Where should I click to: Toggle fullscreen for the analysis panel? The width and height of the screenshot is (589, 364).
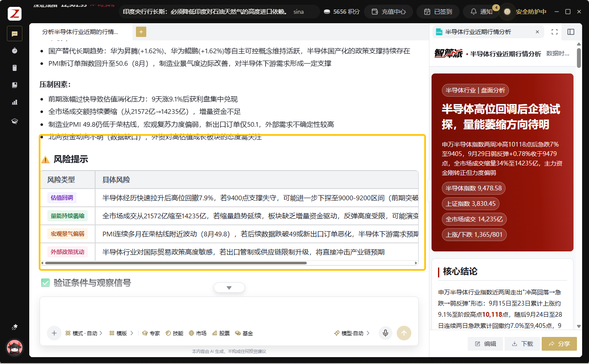tap(555, 32)
